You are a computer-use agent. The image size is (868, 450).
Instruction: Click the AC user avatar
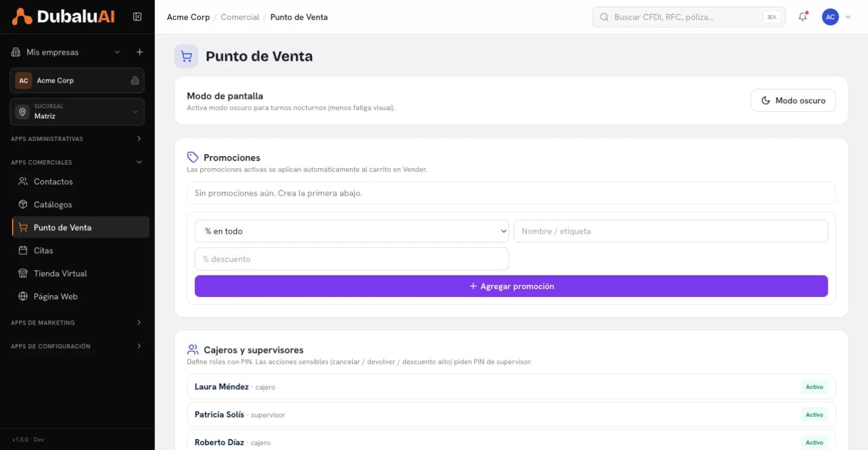(x=831, y=17)
